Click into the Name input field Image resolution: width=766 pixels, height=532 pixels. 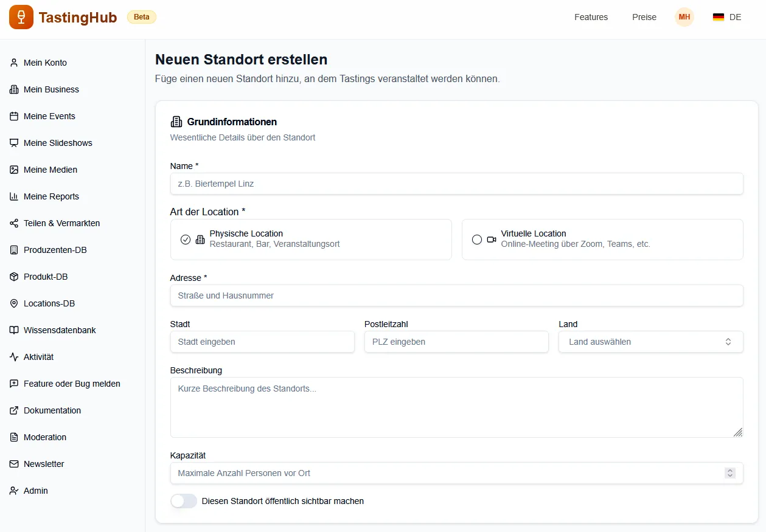(x=456, y=184)
